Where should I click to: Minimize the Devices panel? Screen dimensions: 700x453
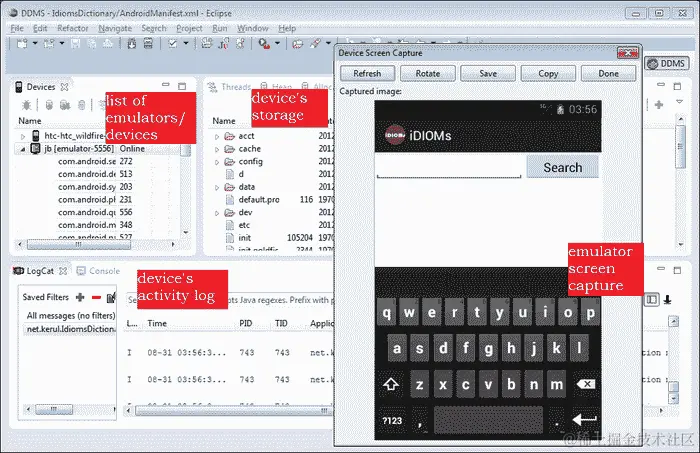[166, 84]
